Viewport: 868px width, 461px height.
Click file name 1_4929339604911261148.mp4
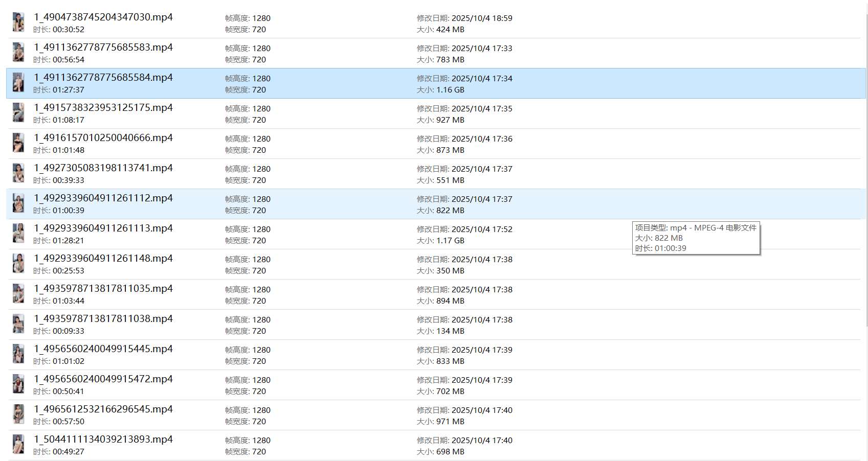[103, 259]
